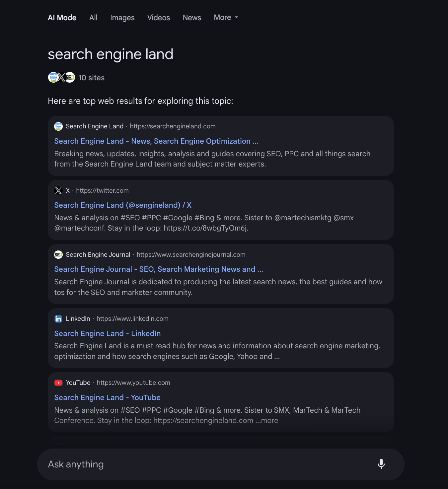Click the X avatar in the site icons cluster
The width and height of the screenshot is (448, 489).
click(61, 77)
